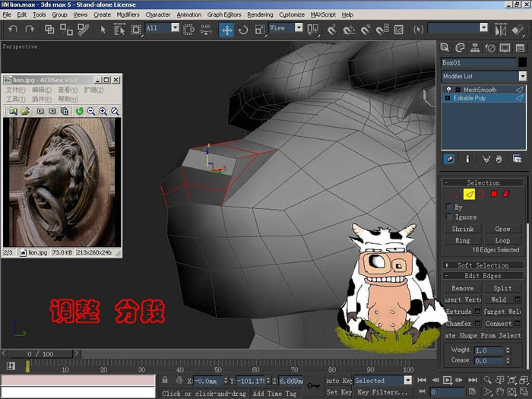Open the MAXScript menu

click(x=323, y=14)
